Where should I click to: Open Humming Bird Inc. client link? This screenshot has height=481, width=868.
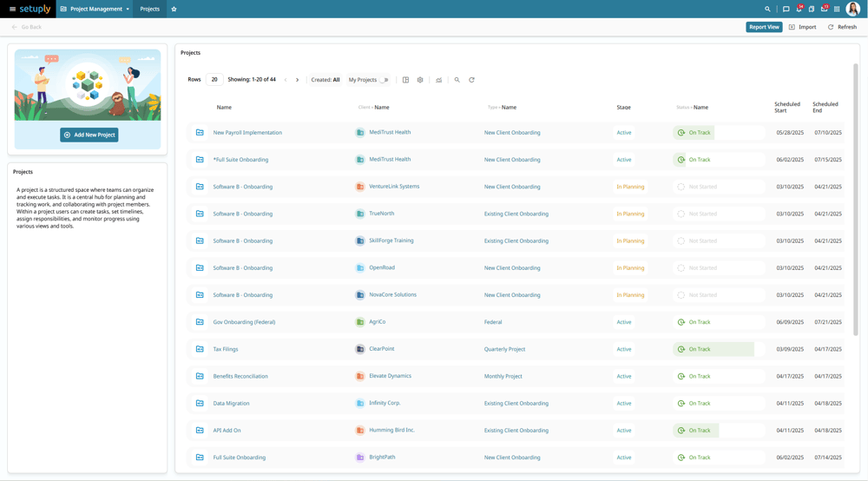tap(392, 430)
